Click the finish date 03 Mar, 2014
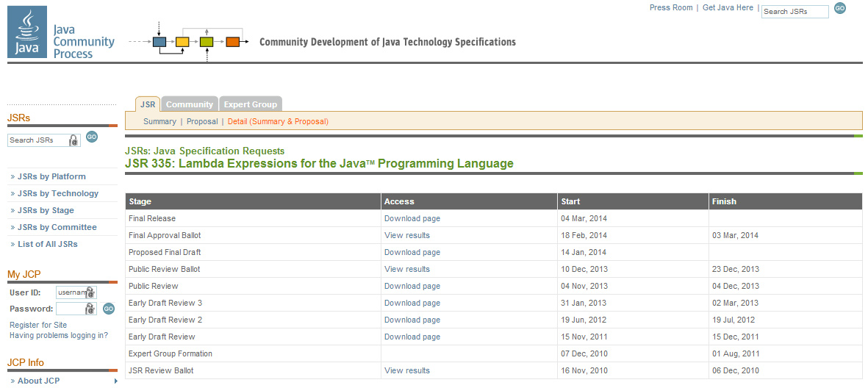 735,235
